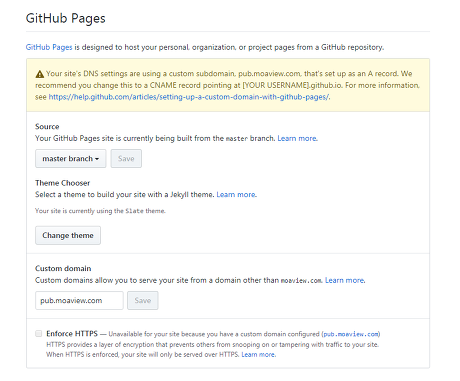
Task: Click the warning triangle icon in DNS notice
Action: pyautogui.click(x=40, y=74)
